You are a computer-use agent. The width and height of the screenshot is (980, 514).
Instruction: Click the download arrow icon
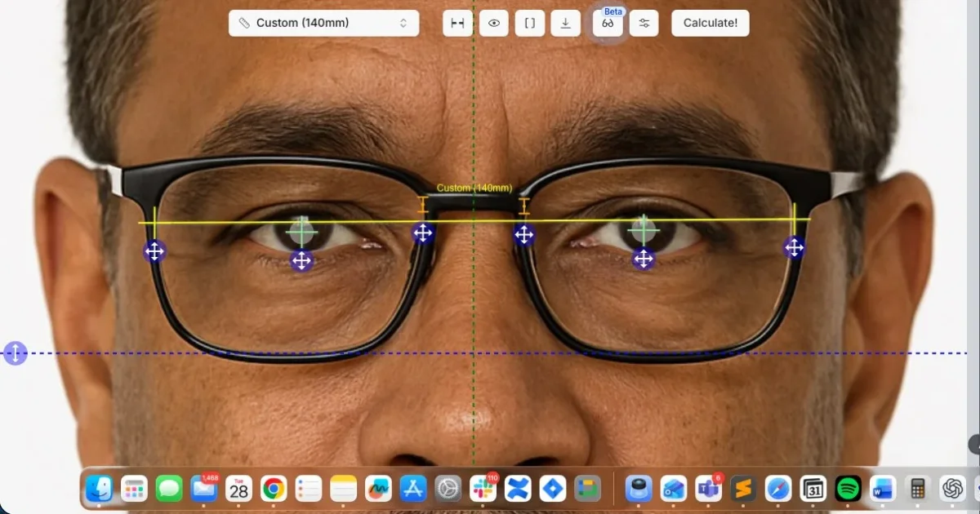pos(565,23)
